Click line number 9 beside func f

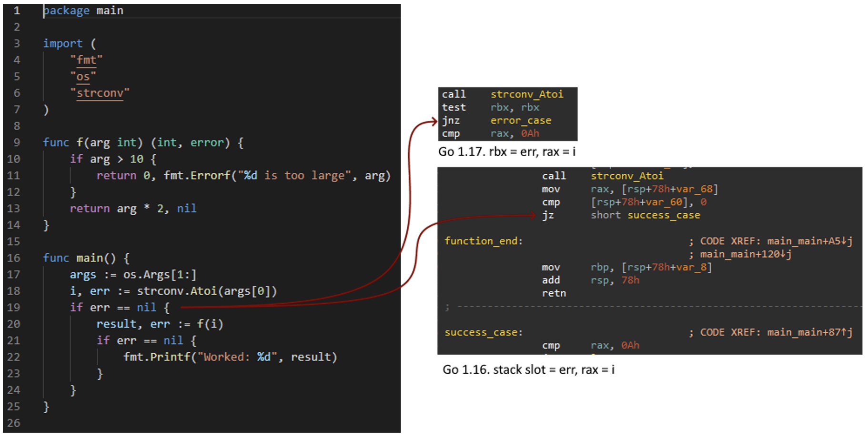pos(17,142)
